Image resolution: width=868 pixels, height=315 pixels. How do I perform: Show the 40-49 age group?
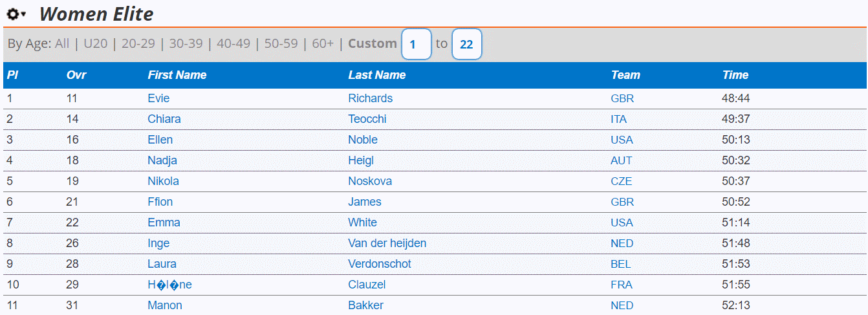(x=233, y=43)
